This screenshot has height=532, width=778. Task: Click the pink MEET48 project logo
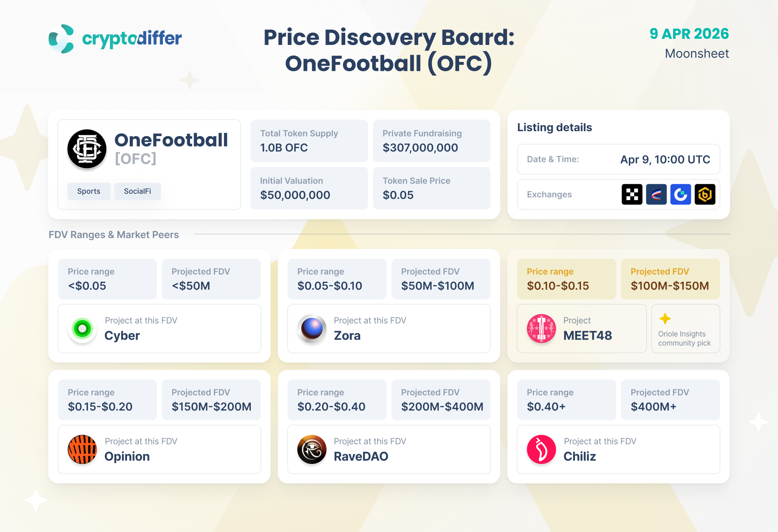(x=541, y=328)
